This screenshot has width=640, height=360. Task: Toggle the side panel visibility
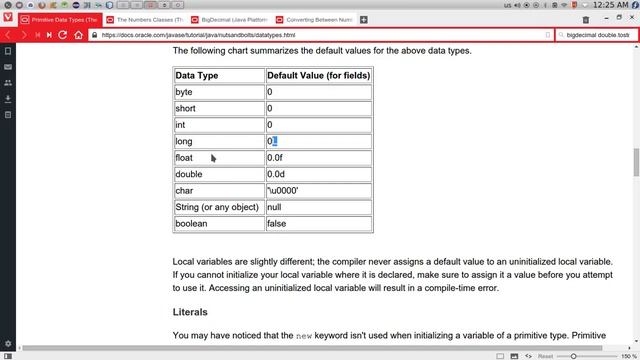pos(8,356)
